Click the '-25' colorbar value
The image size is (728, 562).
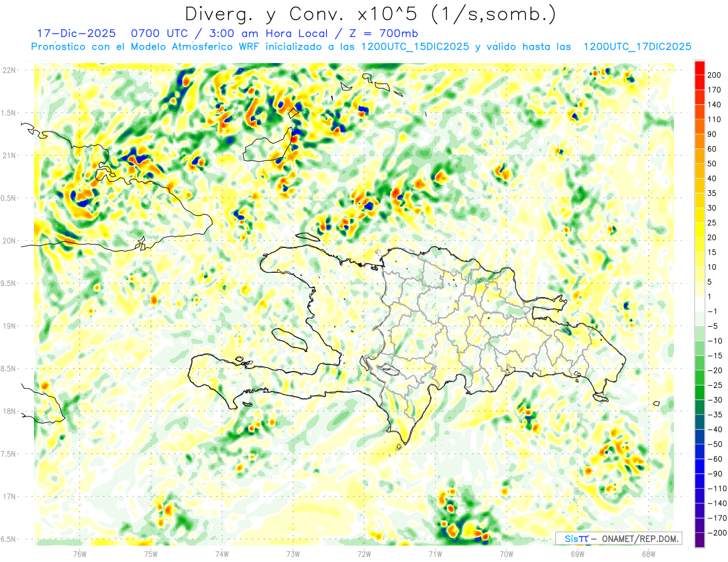[x=714, y=386]
